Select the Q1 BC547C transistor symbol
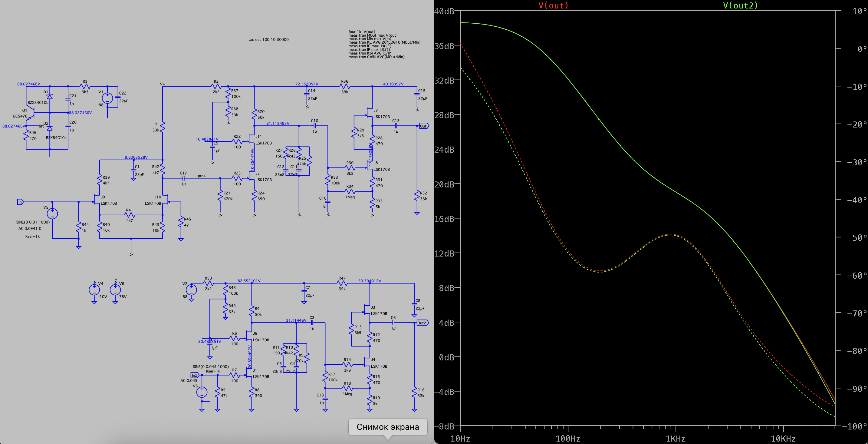 [31, 113]
